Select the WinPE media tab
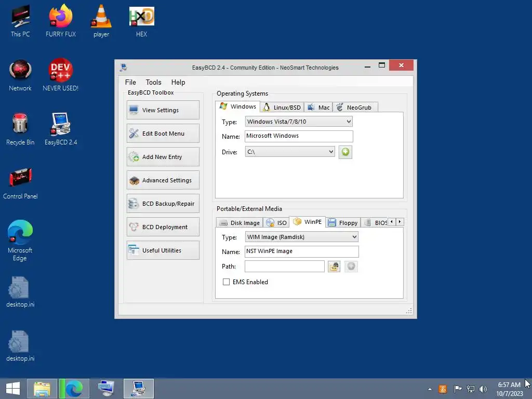This screenshot has width=532, height=399. (x=308, y=222)
